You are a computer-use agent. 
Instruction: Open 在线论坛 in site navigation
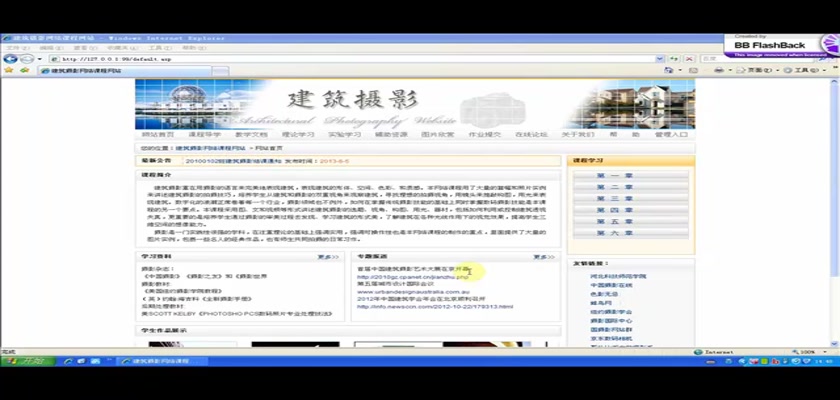click(x=531, y=134)
